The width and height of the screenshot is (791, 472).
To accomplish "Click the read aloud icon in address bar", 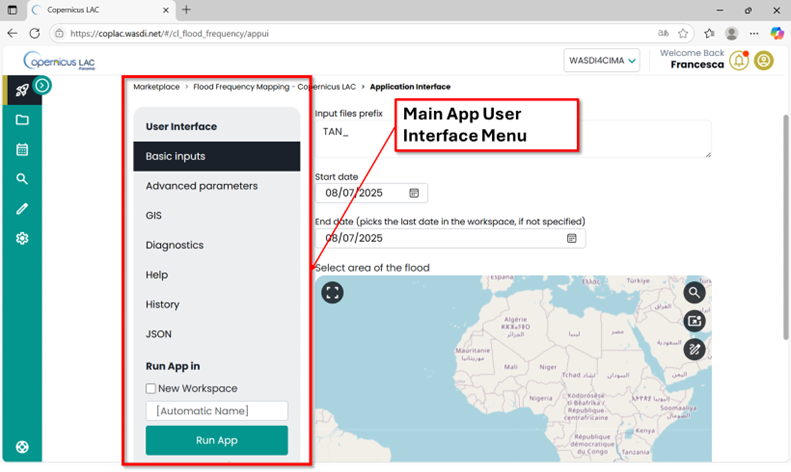I will (663, 33).
